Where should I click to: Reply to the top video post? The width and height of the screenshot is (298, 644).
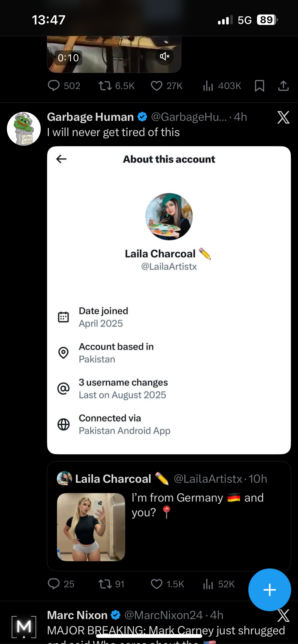pyautogui.click(x=54, y=86)
